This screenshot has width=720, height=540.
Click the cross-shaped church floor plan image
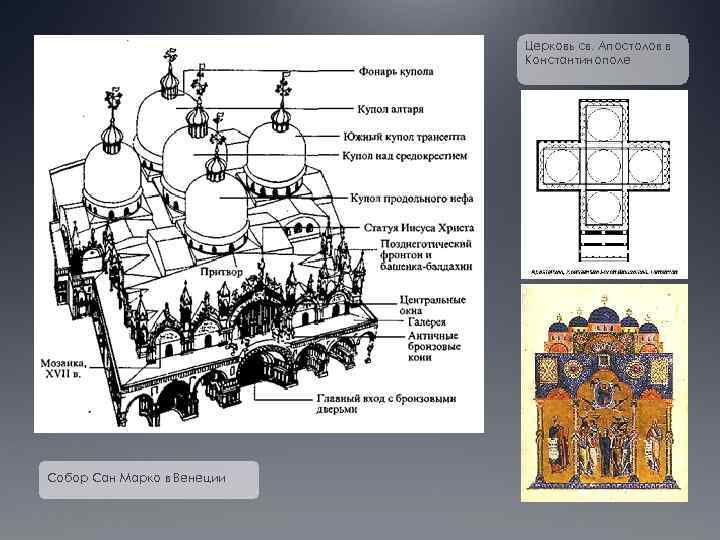(604, 184)
